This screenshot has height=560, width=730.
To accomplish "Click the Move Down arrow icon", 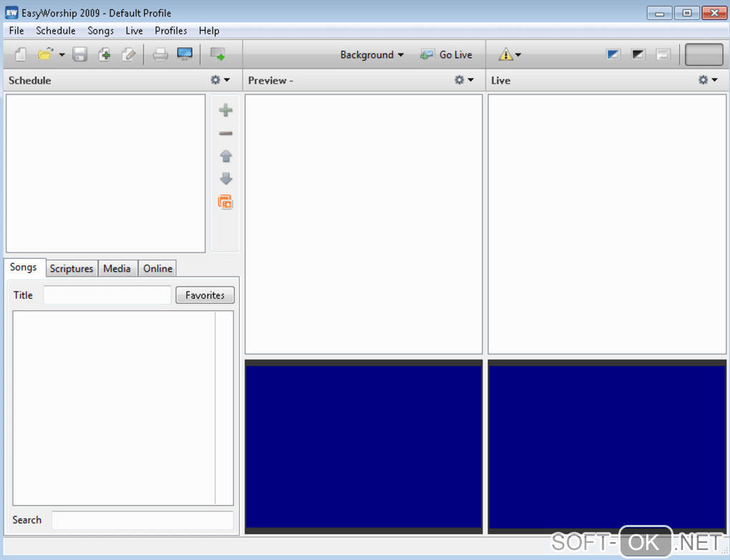I will (225, 179).
